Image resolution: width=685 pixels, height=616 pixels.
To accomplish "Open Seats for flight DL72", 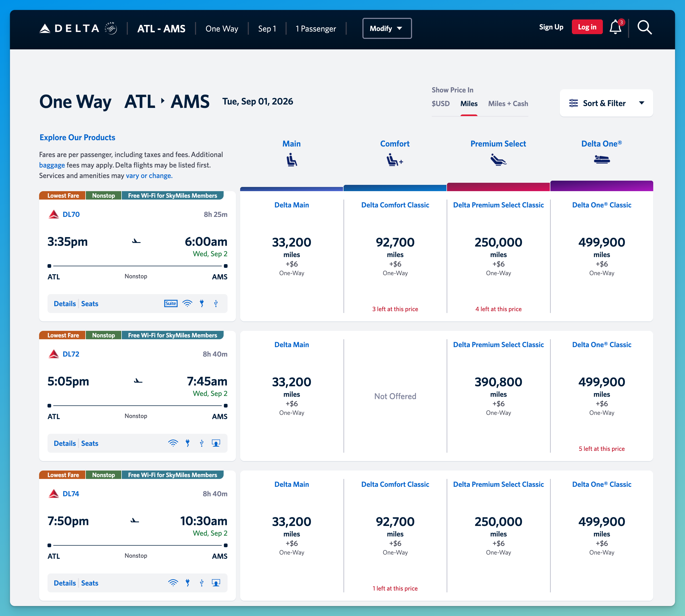I will pos(90,443).
